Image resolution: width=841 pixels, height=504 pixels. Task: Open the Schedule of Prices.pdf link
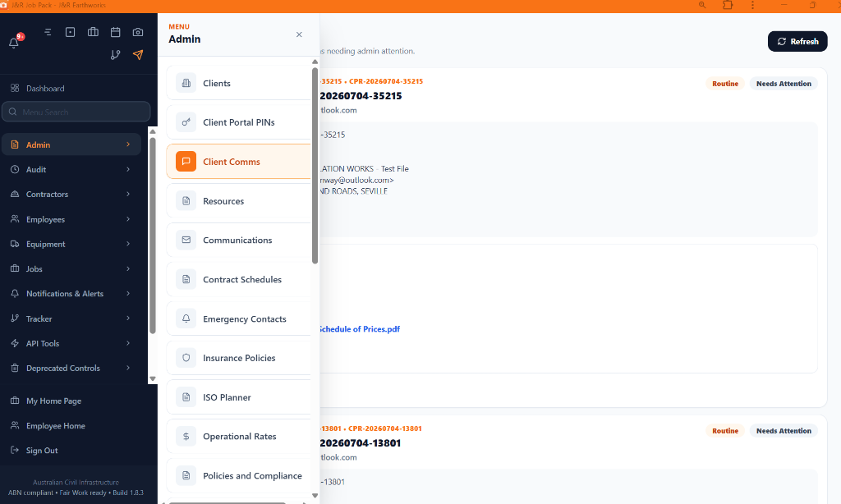click(360, 329)
